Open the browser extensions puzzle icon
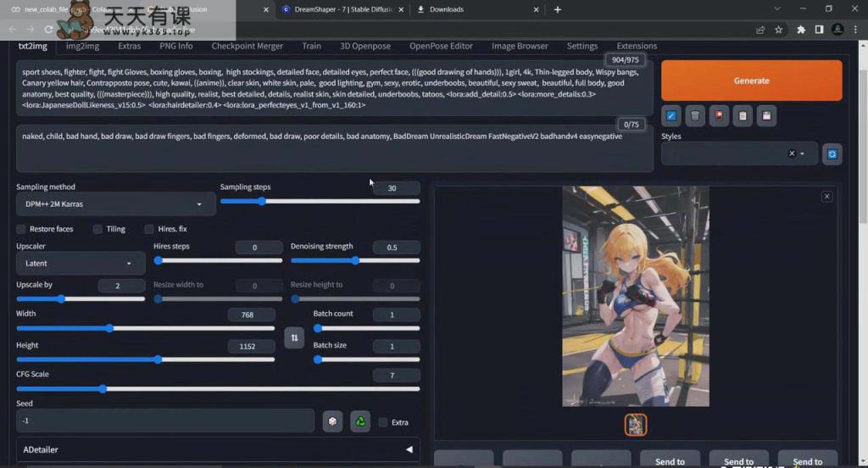The height and width of the screenshot is (468, 868). [800, 30]
